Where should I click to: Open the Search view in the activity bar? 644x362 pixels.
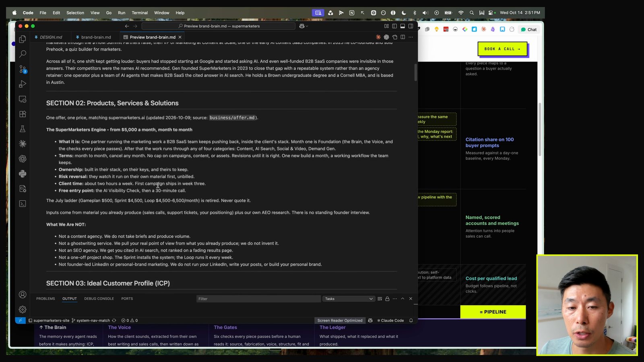(x=23, y=54)
